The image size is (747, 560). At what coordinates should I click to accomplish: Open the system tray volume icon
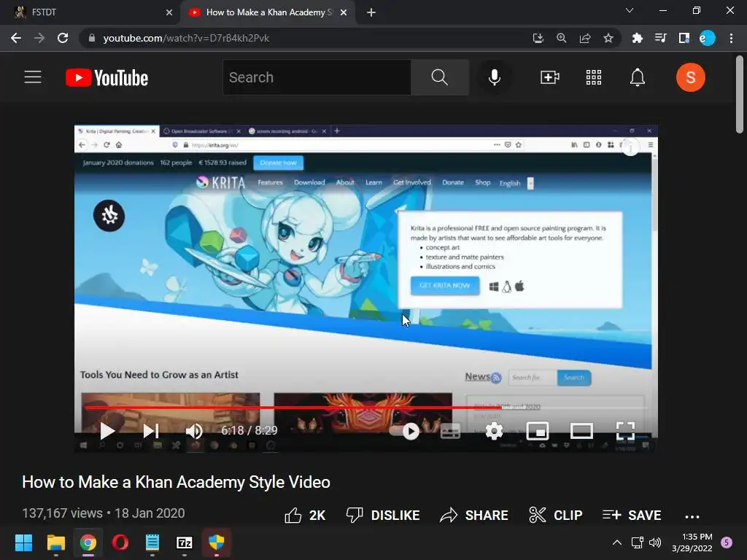click(x=656, y=542)
